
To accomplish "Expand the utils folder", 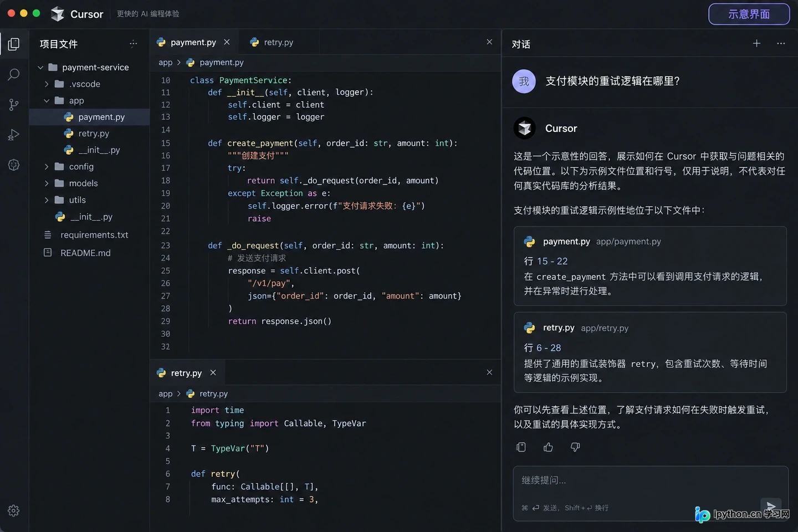I will pos(47,200).
